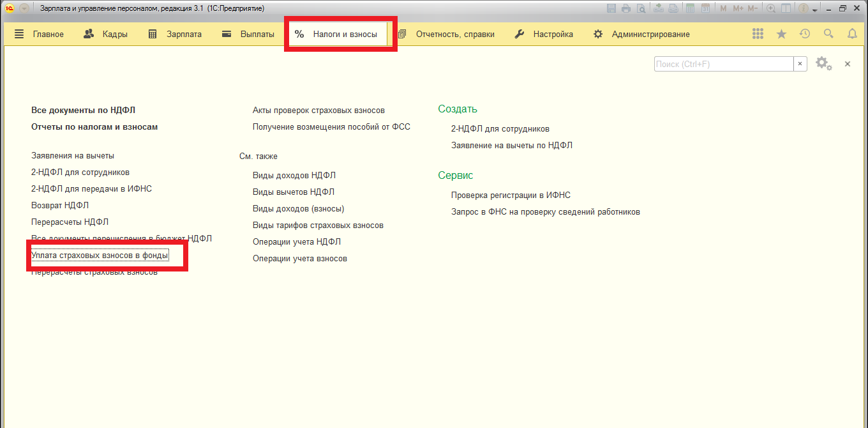
Task: Open the Отчетность, справки section
Action: (x=445, y=34)
